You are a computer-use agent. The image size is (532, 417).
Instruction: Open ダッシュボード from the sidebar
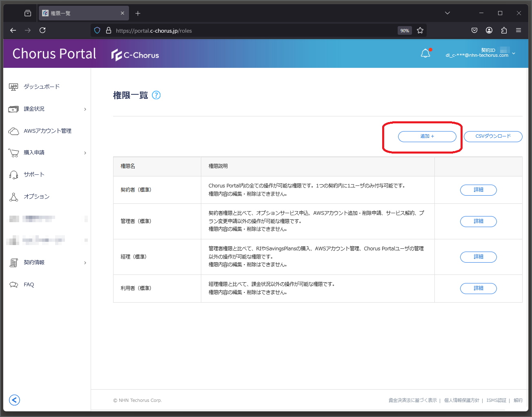42,87
